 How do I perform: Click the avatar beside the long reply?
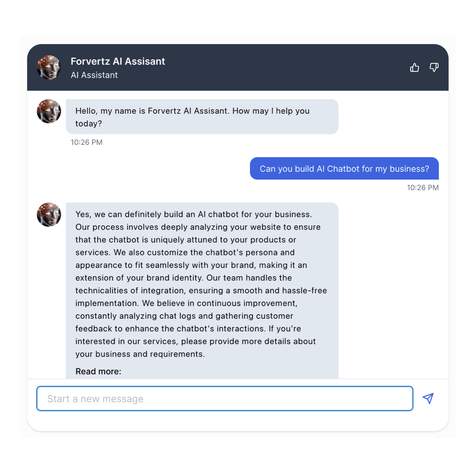pos(49,215)
